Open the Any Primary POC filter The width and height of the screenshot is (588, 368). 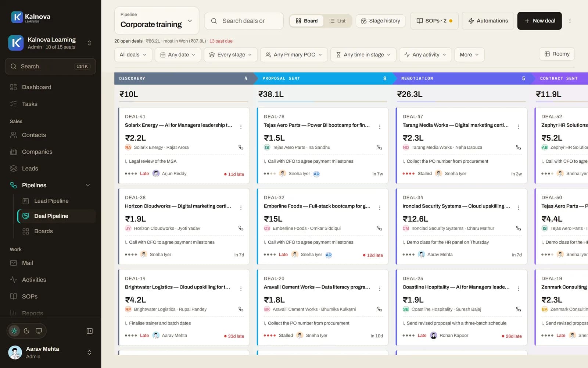point(294,55)
